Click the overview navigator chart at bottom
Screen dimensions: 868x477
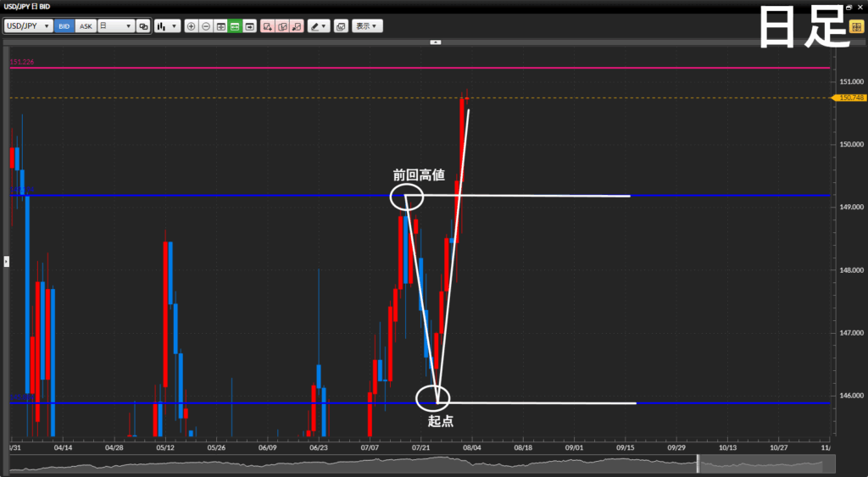(x=422, y=463)
